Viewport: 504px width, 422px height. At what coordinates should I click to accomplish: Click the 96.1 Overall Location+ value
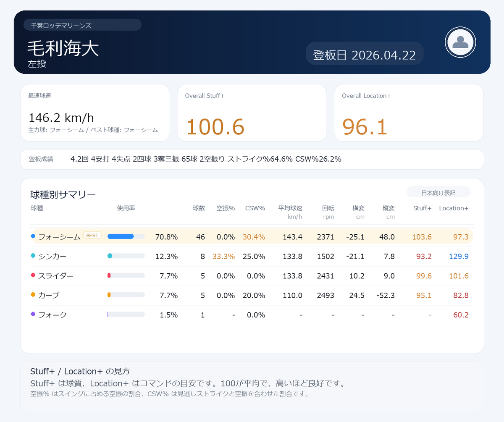[x=365, y=127]
